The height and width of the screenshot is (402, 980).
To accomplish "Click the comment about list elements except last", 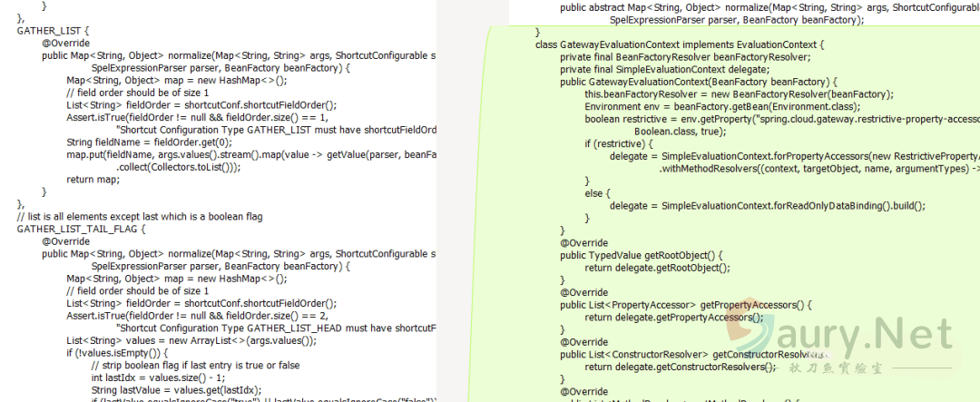I will point(139,217).
